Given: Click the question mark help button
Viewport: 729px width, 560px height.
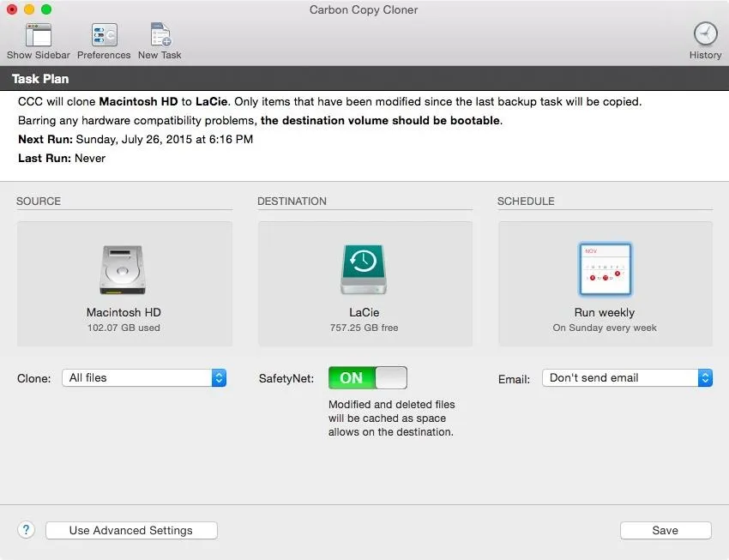Looking at the screenshot, I should (x=26, y=530).
